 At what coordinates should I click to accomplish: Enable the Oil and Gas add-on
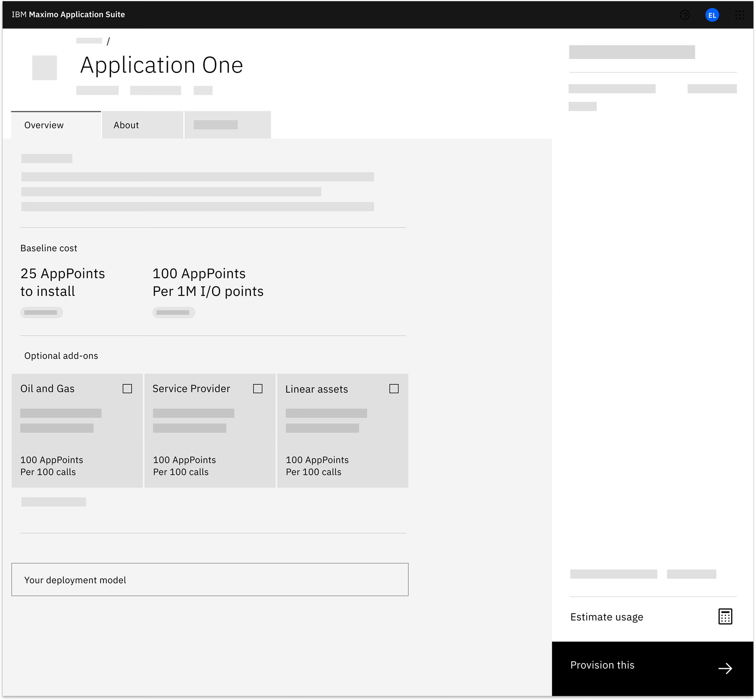(x=128, y=388)
